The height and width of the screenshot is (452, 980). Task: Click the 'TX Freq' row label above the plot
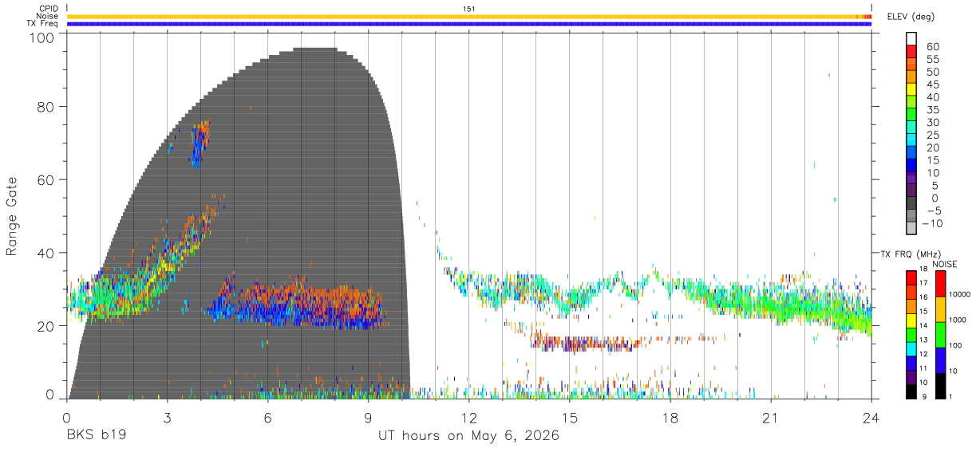(x=43, y=24)
